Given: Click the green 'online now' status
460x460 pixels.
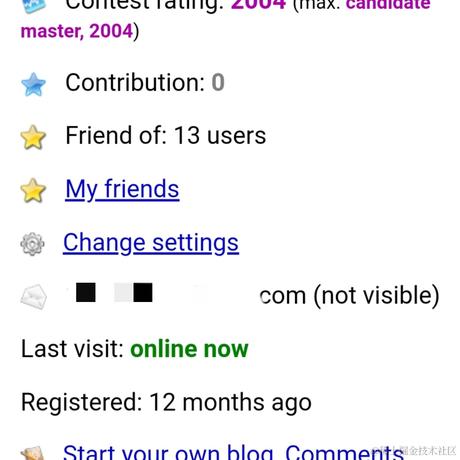Looking at the screenshot, I should 189,349.
